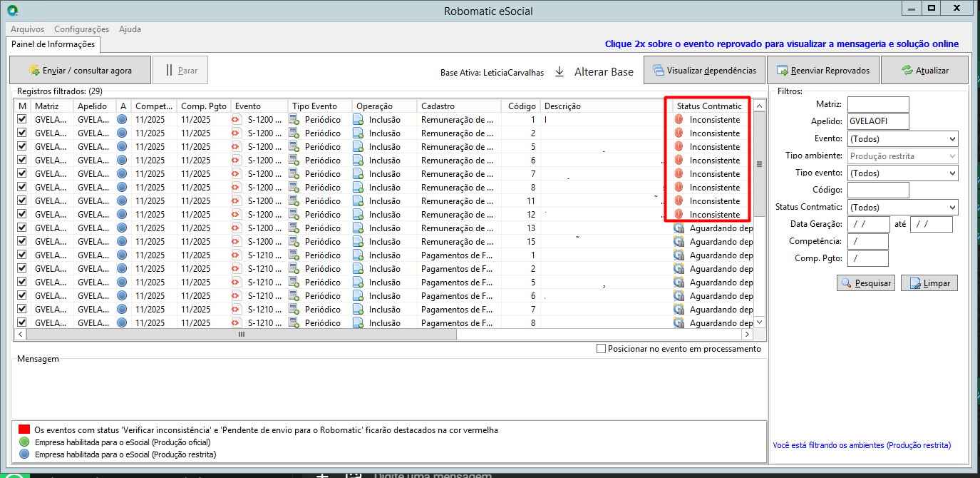The image size is (980, 478).
Task: Click S-1210 event icon in code 7 row
Action: pos(237,310)
